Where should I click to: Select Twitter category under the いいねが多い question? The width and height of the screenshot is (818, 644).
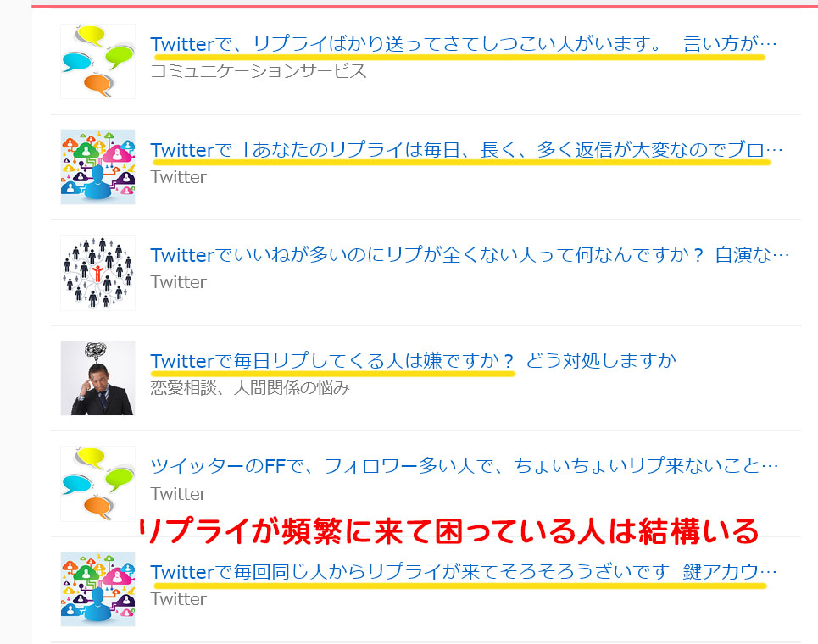[178, 282]
